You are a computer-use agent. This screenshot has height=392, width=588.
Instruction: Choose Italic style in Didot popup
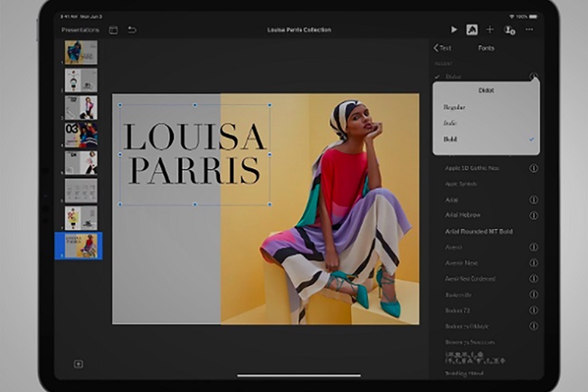[486, 123]
